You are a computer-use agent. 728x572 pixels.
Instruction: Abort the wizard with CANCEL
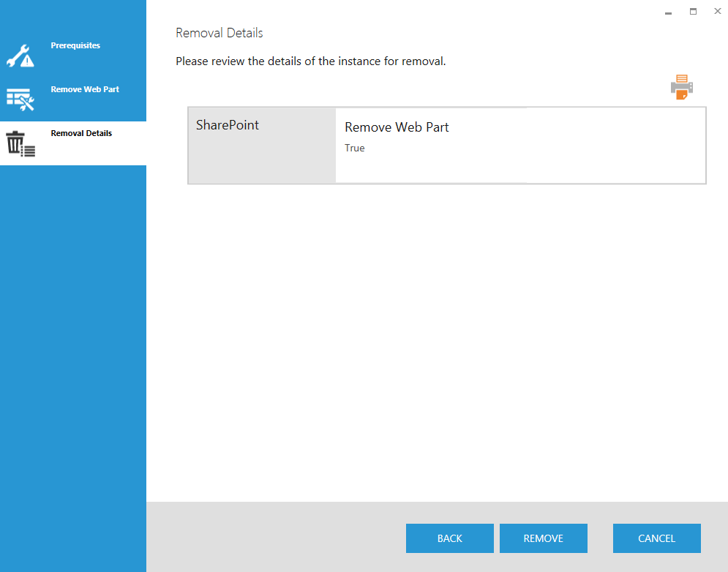pyautogui.click(x=656, y=538)
